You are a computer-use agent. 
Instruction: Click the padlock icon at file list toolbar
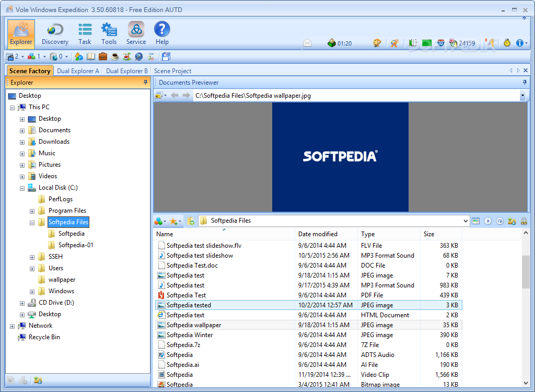[x=524, y=221]
